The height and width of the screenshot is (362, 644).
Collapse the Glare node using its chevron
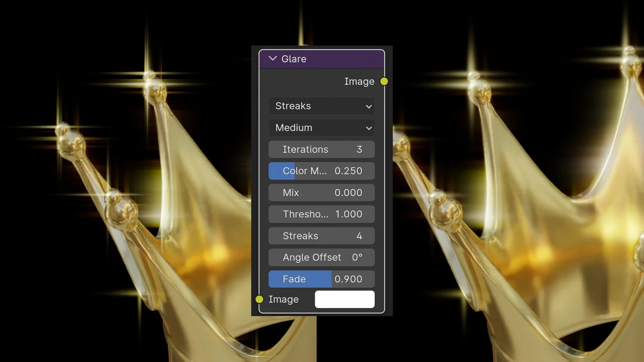273,59
